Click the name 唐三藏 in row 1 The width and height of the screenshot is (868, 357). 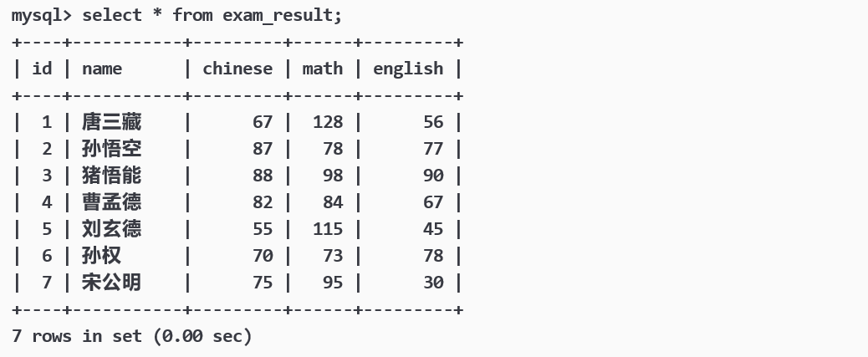[x=111, y=122]
